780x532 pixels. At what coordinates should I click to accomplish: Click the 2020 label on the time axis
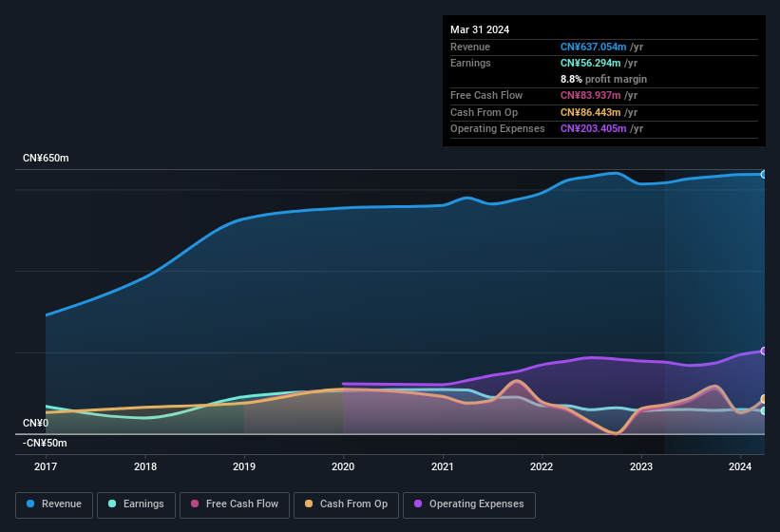pyautogui.click(x=343, y=466)
